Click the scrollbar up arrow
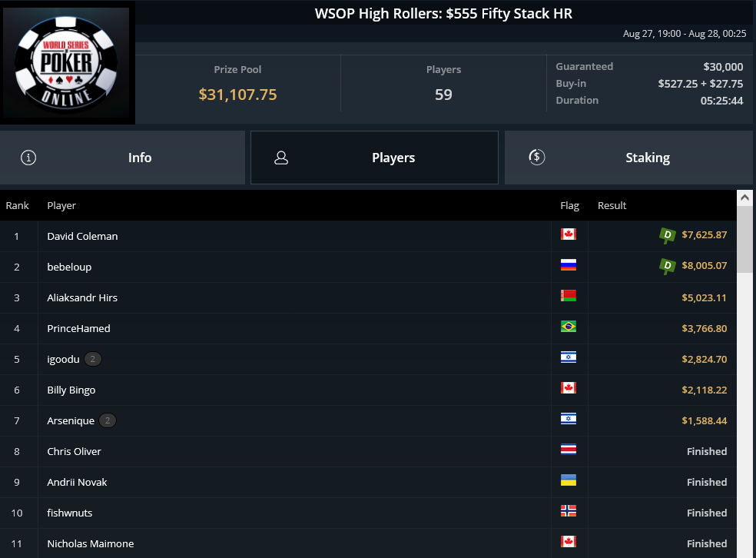 [x=744, y=198]
